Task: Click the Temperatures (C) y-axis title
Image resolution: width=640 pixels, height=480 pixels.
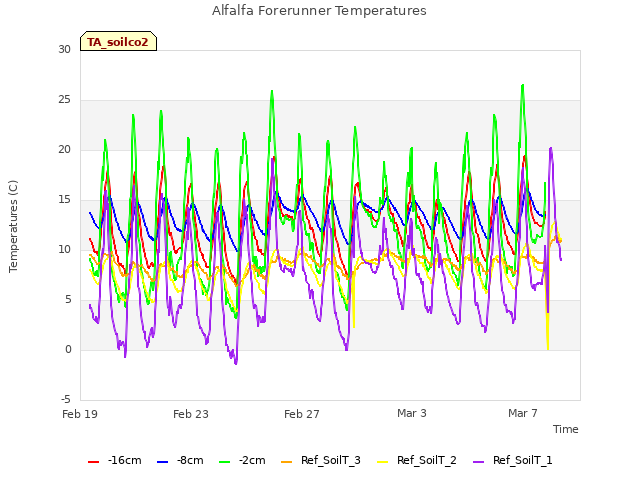Action: pos(13,226)
